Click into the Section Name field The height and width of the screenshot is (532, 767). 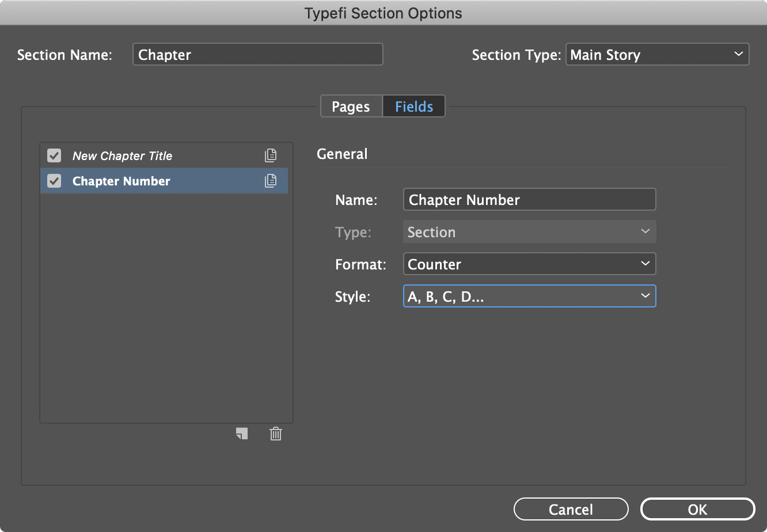tap(257, 55)
